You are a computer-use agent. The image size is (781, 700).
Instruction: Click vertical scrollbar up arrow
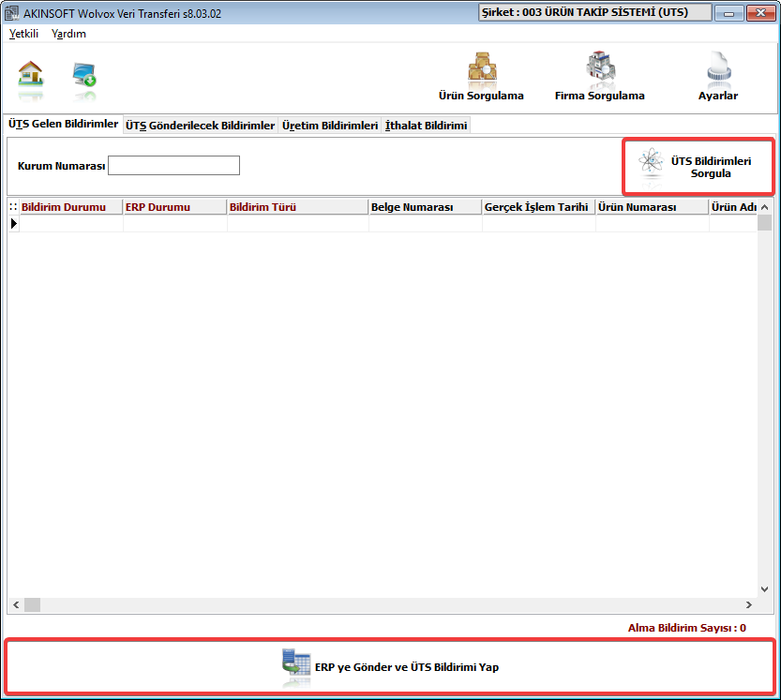pos(764,207)
